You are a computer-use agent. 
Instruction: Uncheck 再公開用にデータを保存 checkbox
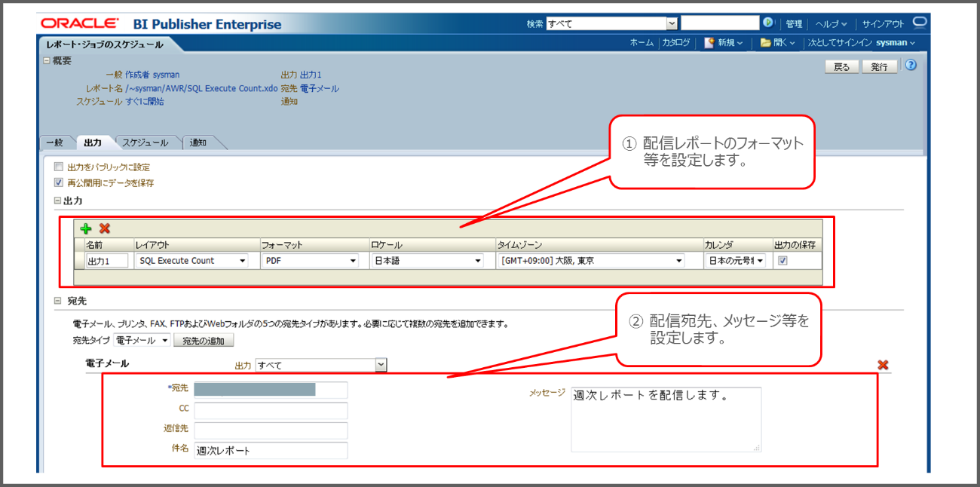[x=59, y=182]
